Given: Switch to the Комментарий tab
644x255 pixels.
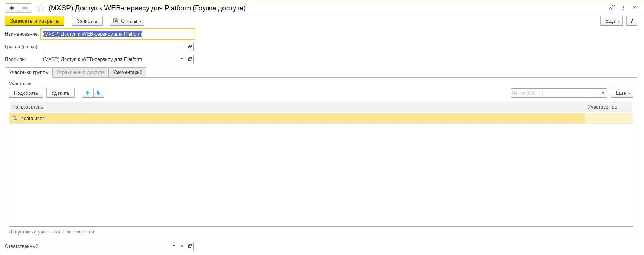Looking at the screenshot, I should [x=127, y=72].
